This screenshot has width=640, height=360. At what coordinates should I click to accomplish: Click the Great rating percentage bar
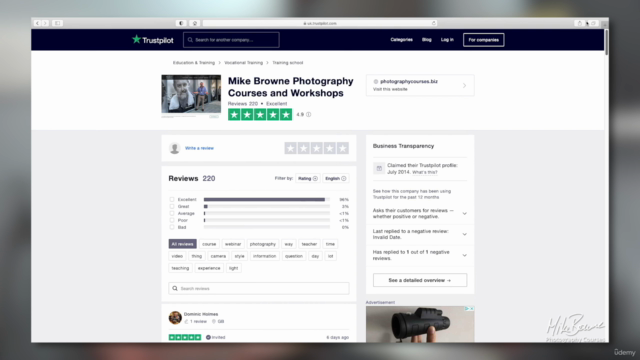click(267, 207)
